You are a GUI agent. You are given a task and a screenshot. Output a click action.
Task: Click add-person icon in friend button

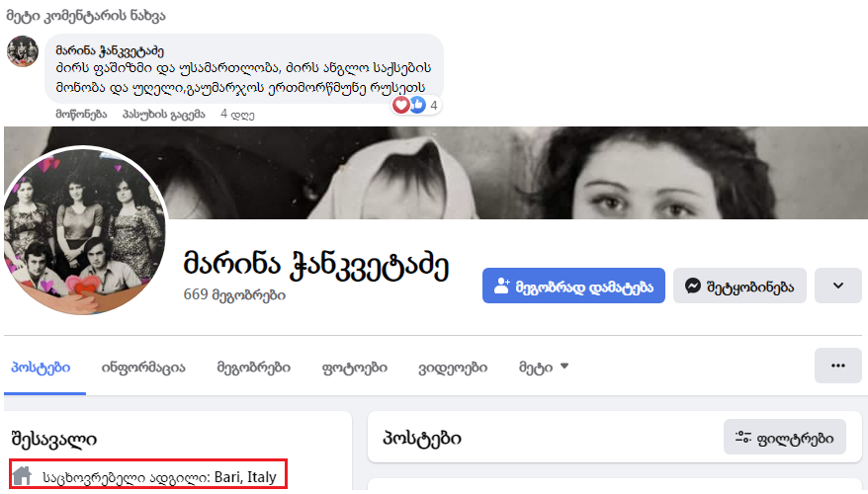click(501, 286)
